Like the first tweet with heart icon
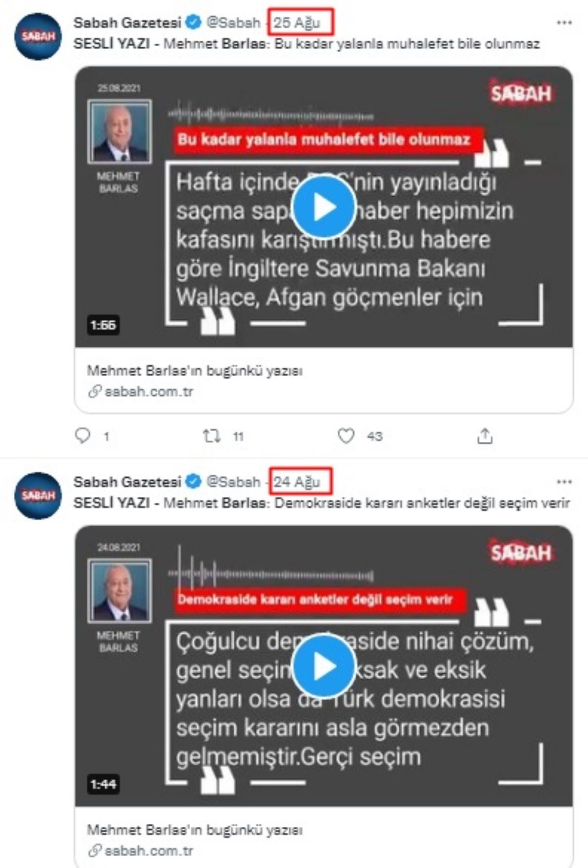This screenshot has height=868, width=588. [x=346, y=435]
